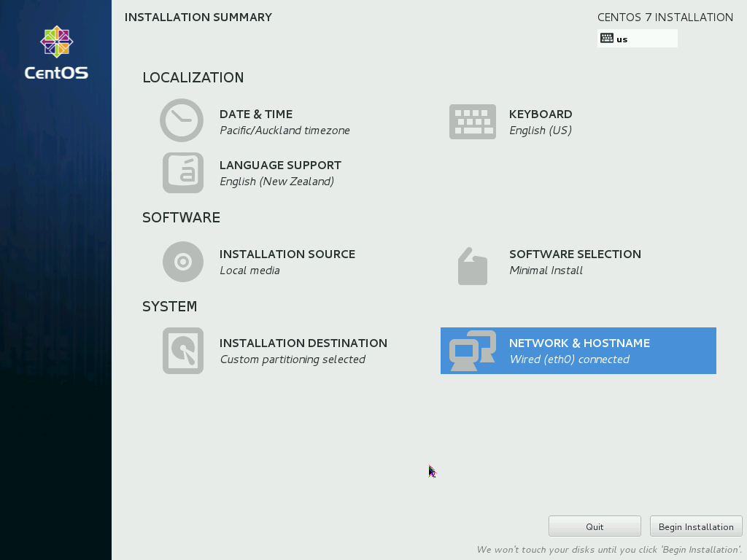Screen dimensions: 747x560
Task: Click 'Minimal Install' status text
Action: coord(546,271)
